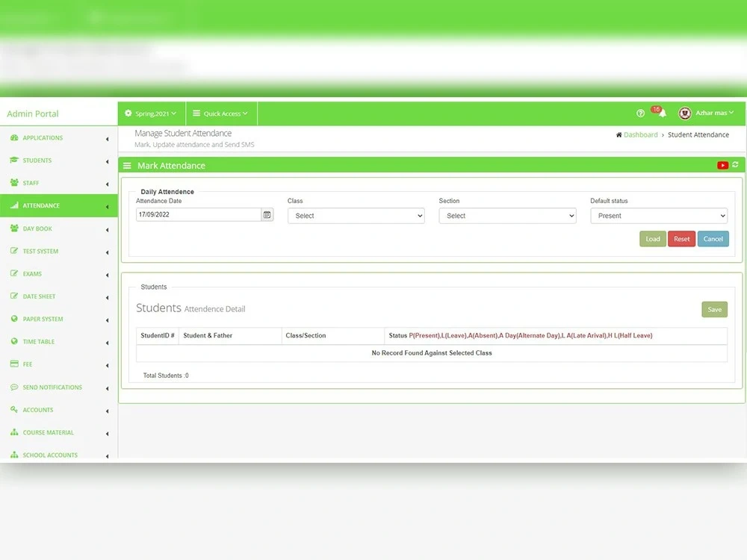Click the Time Table globe icon
Viewport: 747px width, 560px height.
click(x=16, y=341)
